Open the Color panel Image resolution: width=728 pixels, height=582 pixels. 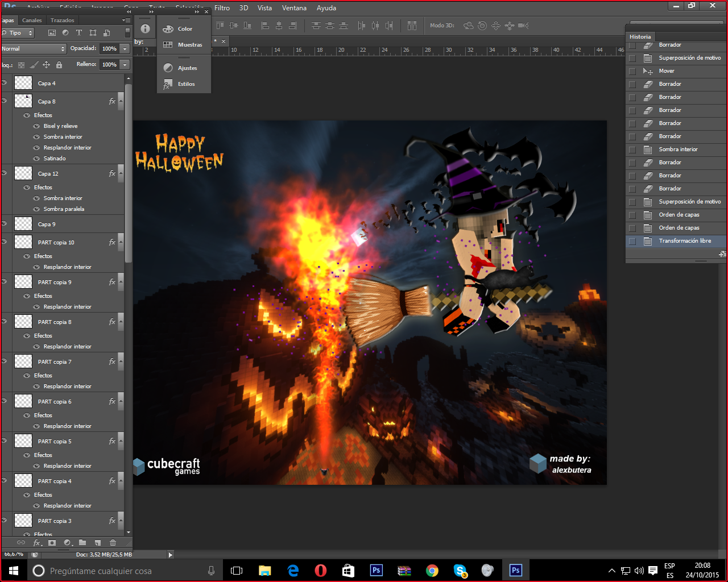(x=184, y=29)
